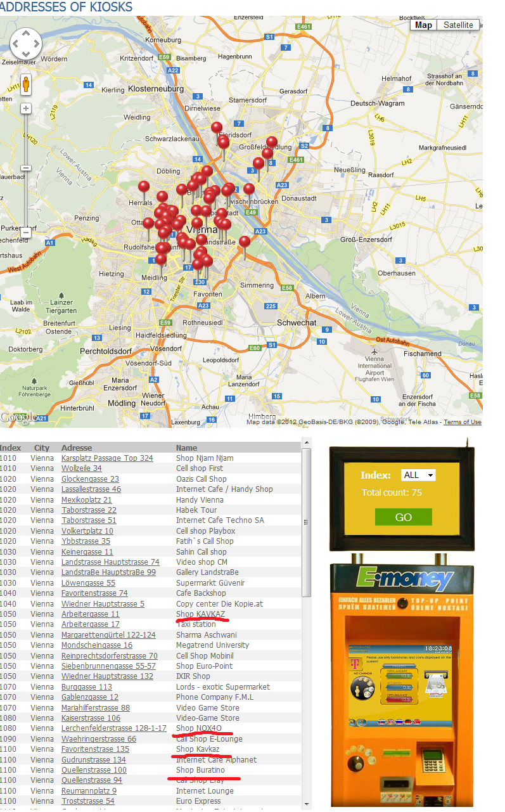Open Arbeitergasse 17 address link
This screenshot has height=812, width=505.
(91, 624)
